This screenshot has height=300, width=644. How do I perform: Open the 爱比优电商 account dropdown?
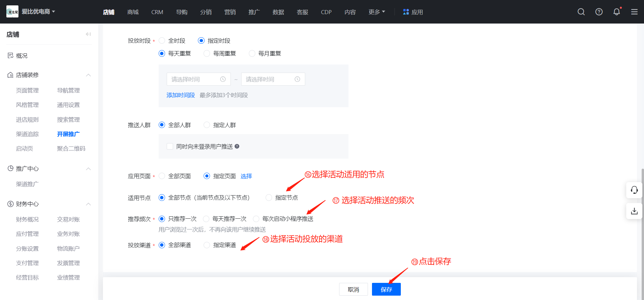(39, 12)
